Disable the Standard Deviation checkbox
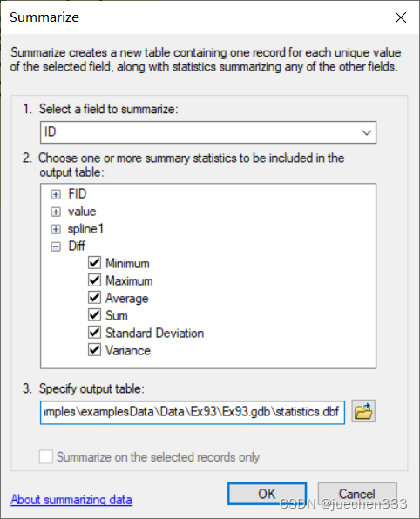Screen dimensions: 420x519 [x=94, y=333]
